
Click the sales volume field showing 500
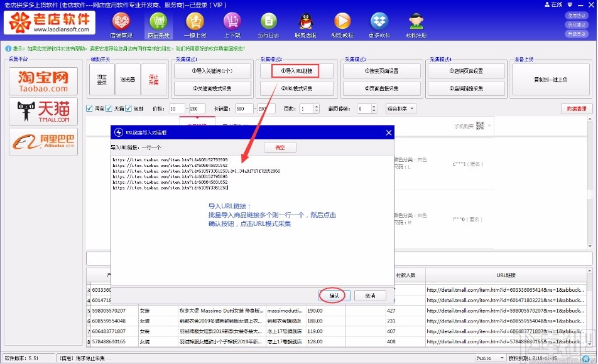[x=244, y=109]
